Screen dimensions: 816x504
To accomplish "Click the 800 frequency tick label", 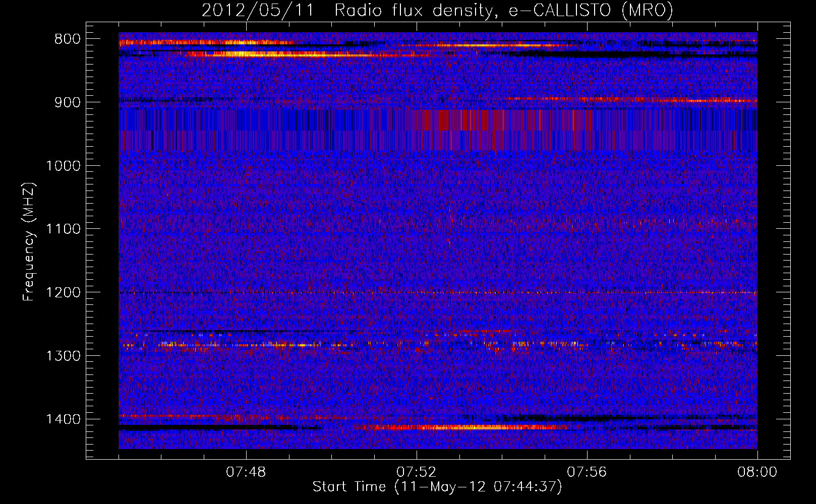I will pos(67,39).
